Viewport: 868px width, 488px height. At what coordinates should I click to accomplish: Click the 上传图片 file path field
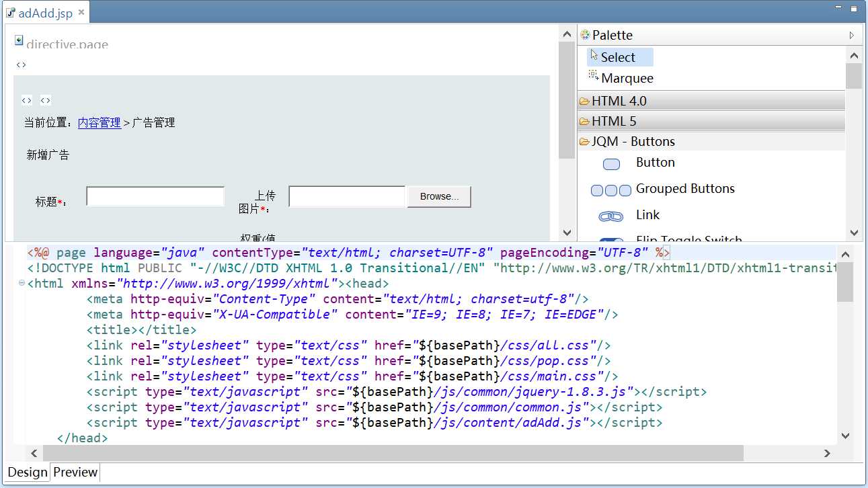pos(347,196)
